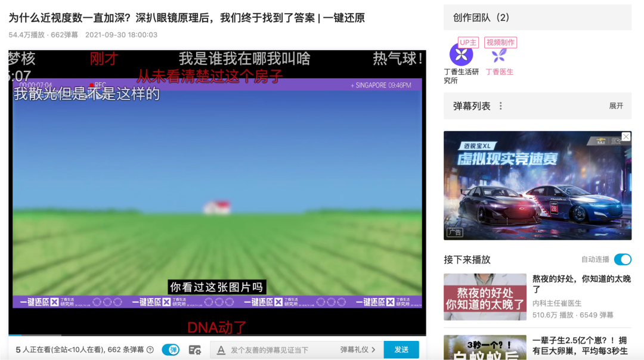644x360 pixels.
Task: Click the video player area to pause
Action: click(x=217, y=192)
